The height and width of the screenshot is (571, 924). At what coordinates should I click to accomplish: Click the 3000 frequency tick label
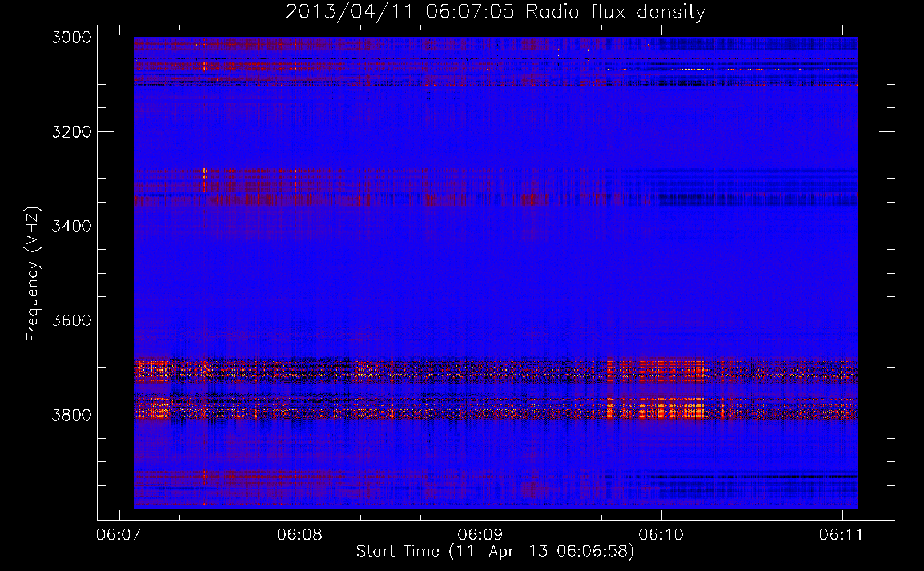[x=71, y=37]
